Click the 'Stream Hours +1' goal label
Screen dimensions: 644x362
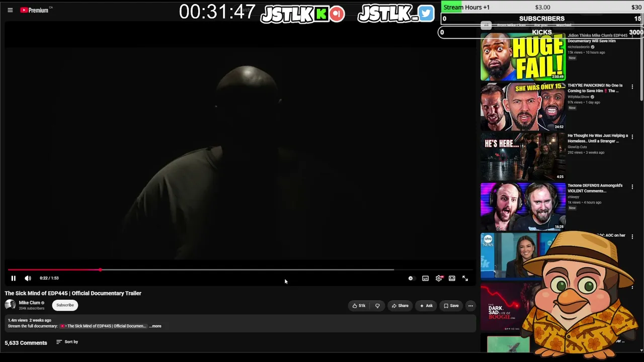[x=466, y=7]
